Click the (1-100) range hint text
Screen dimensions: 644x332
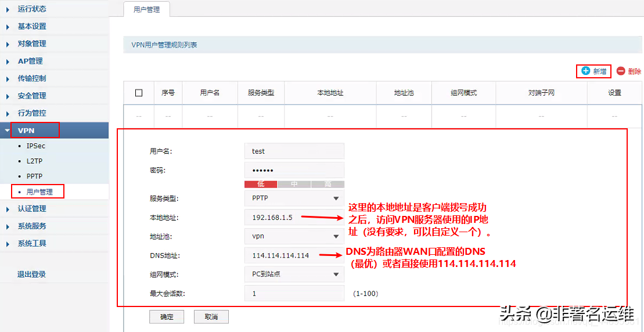tap(365, 294)
